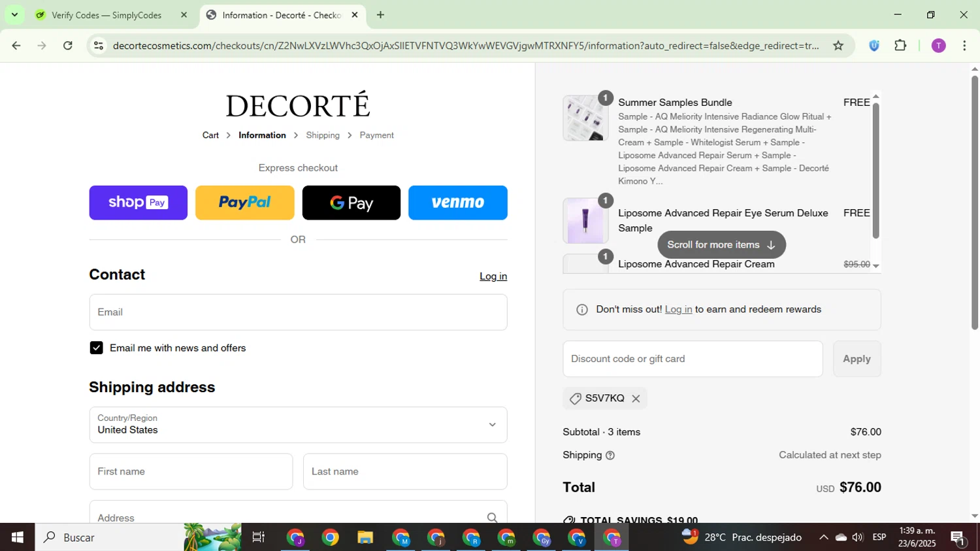
Task: Click Payment breadcrumb step
Action: [377, 135]
